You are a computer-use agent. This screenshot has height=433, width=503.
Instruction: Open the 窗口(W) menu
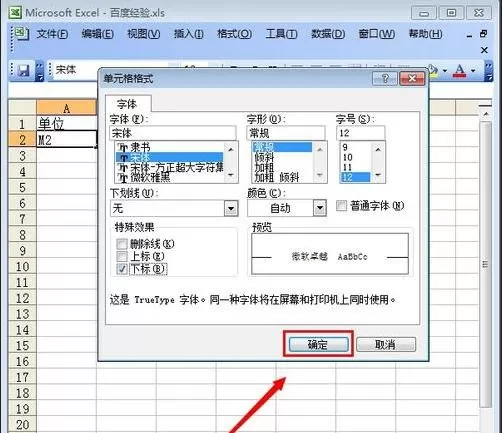point(377,34)
